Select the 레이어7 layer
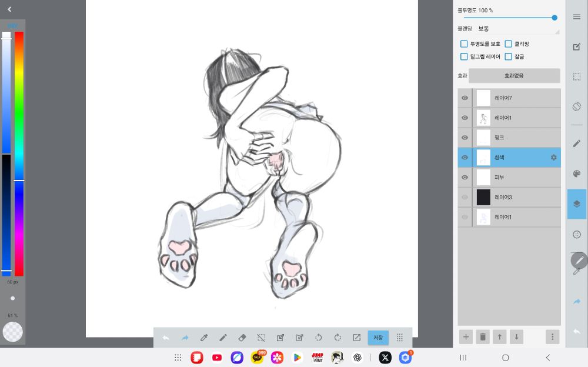This screenshot has height=367, width=588. (509, 98)
